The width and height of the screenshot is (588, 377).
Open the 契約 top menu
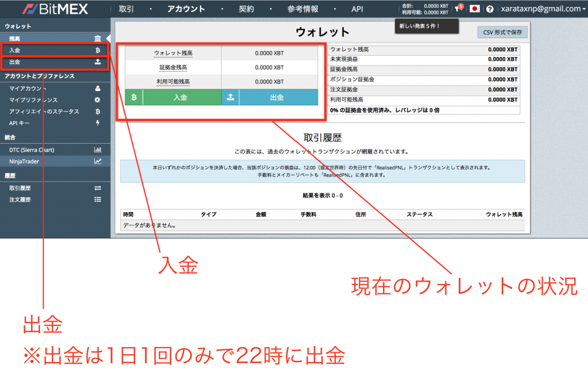tap(246, 9)
